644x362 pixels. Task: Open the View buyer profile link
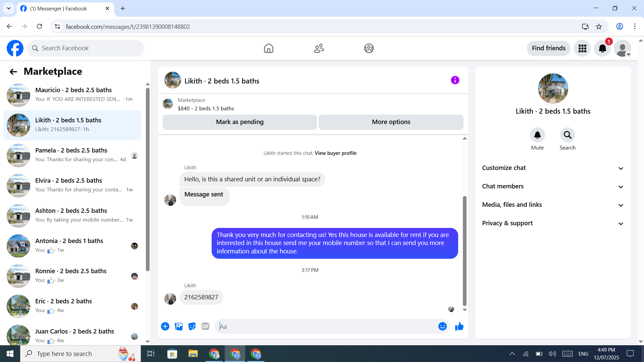click(x=335, y=153)
